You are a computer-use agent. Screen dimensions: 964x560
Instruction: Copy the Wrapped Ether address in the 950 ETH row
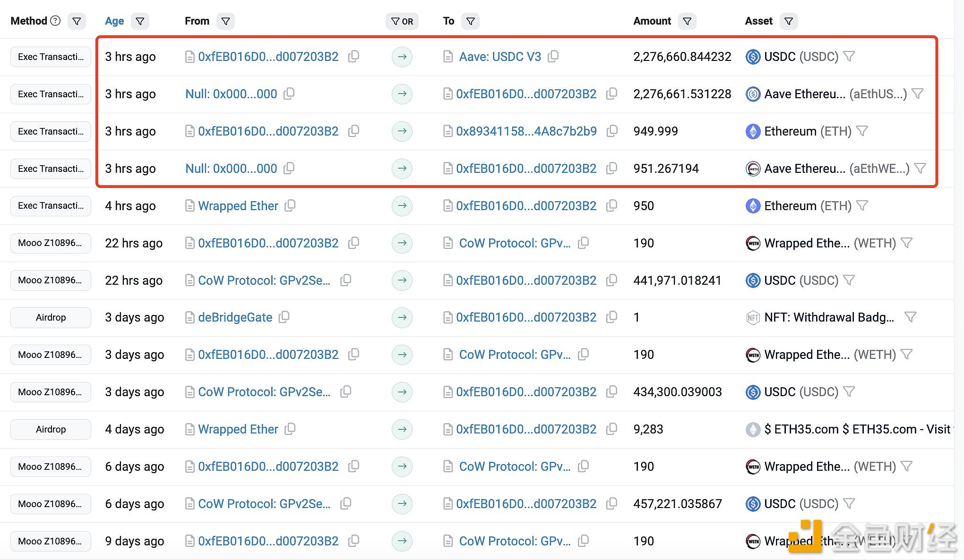(290, 206)
